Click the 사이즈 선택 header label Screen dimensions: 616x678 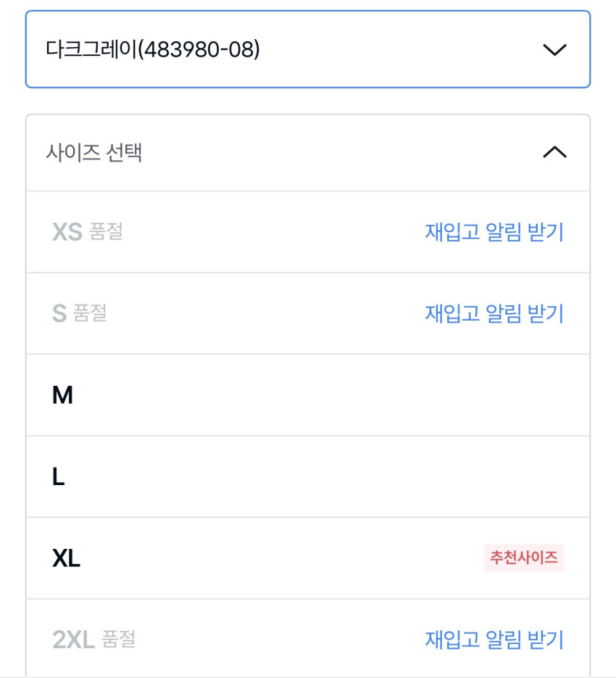coord(94,152)
